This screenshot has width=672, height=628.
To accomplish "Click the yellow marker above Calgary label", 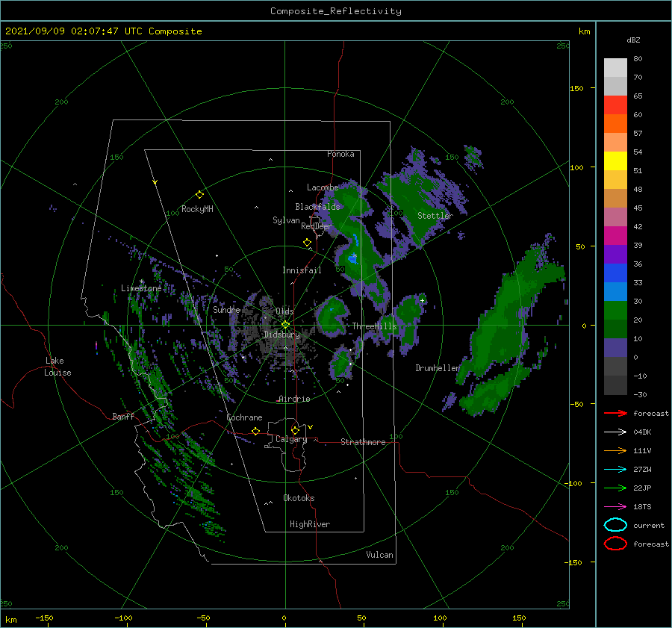I will (x=295, y=430).
